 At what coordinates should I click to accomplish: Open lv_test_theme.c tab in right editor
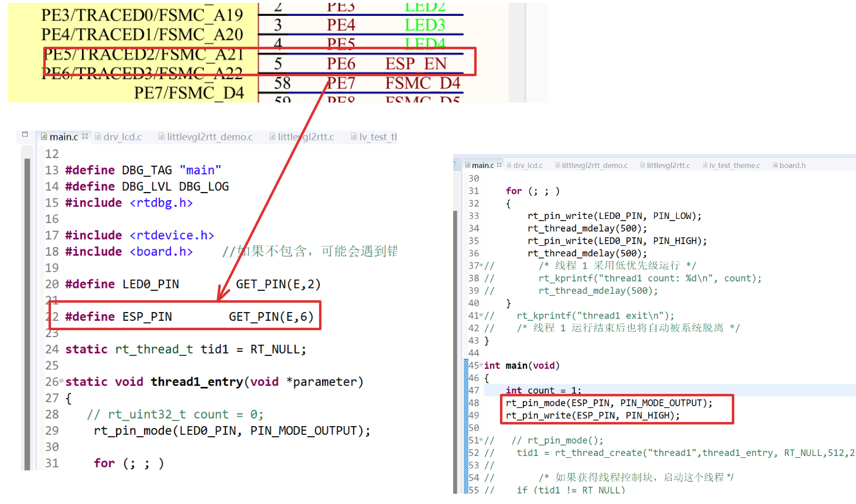point(734,165)
